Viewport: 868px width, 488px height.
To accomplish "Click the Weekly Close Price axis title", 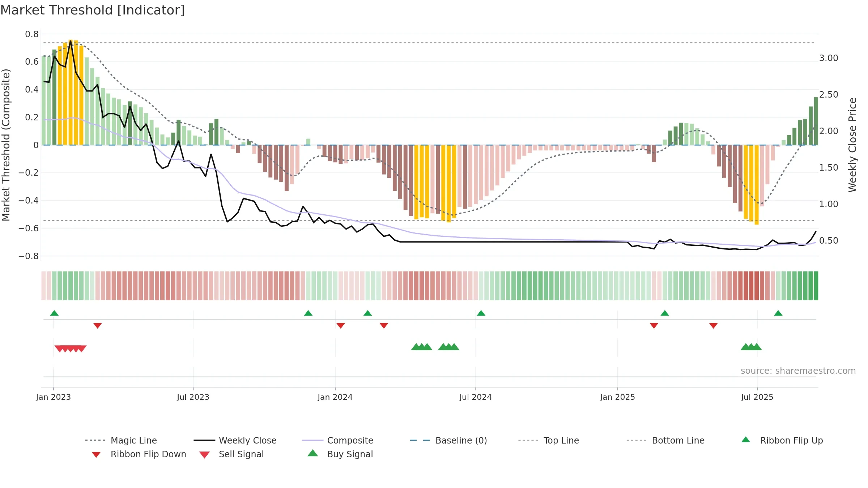I will [853, 145].
